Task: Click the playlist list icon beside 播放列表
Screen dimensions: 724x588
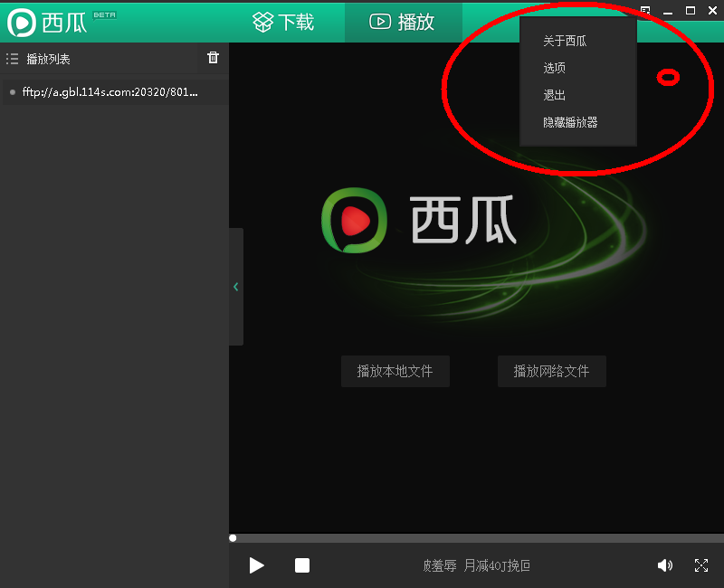Action: pos(13,58)
